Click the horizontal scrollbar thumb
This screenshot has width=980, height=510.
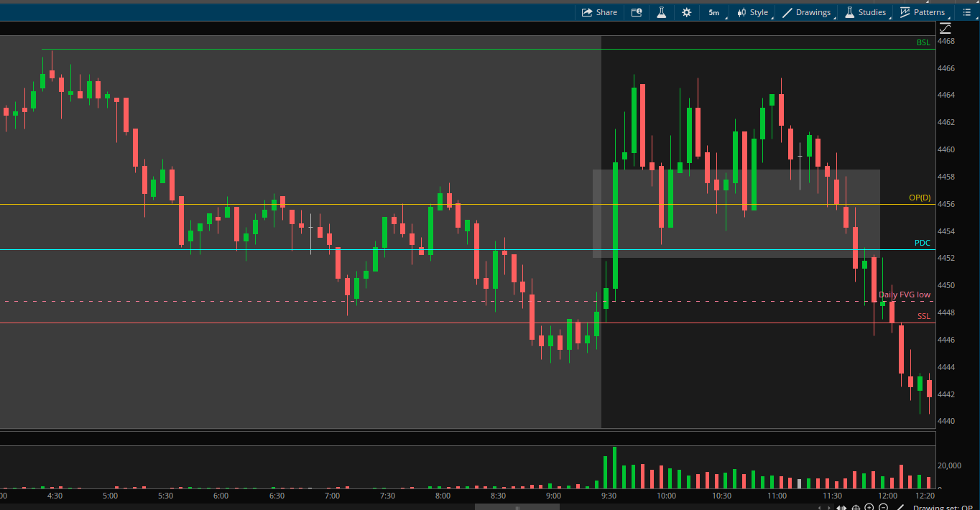click(x=516, y=506)
